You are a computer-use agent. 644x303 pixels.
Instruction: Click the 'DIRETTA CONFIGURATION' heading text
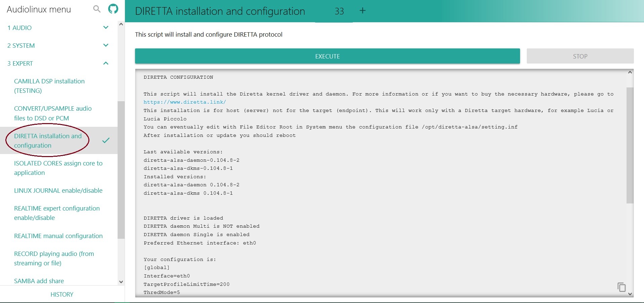pyautogui.click(x=178, y=77)
